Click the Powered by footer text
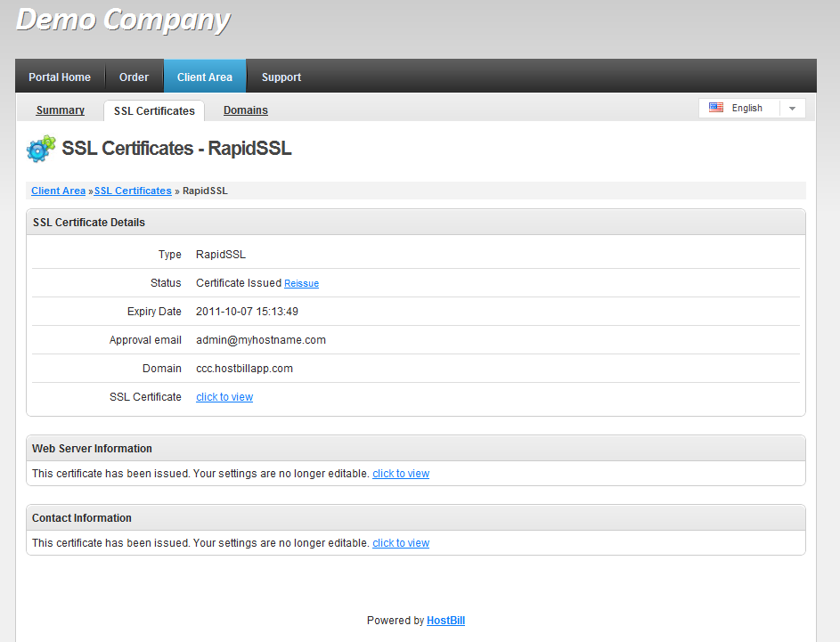The image size is (840, 642). click(x=396, y=621)
